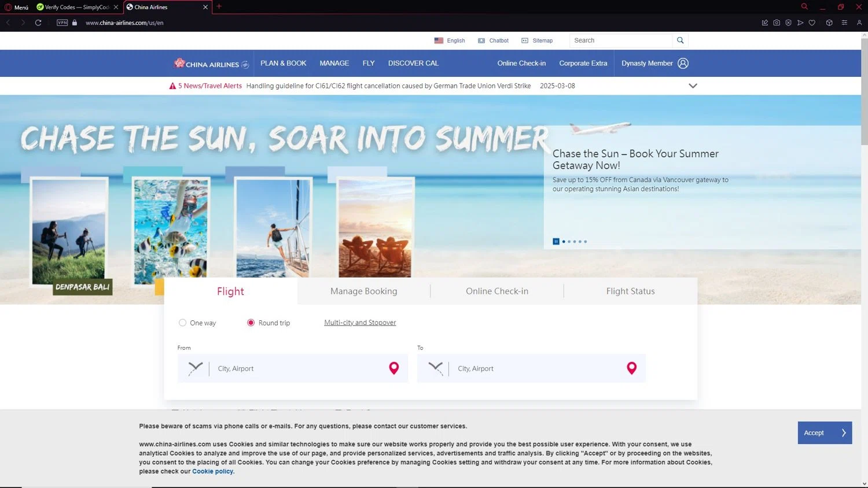The width and height of the screenshot is (868, 488).
Task: Reload the page with the refresh icon
Action: (x=38, y=23)
